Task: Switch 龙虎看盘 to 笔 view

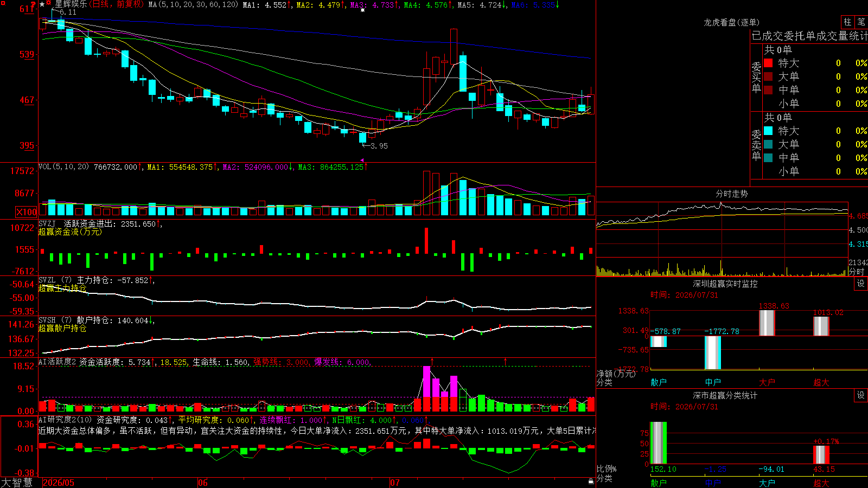Action: coord(861,22)
